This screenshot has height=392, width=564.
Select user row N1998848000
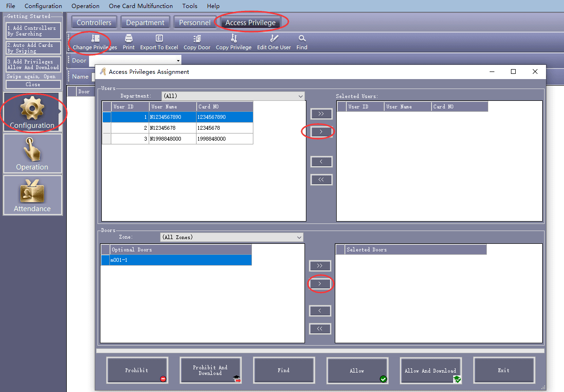(178, 139)
